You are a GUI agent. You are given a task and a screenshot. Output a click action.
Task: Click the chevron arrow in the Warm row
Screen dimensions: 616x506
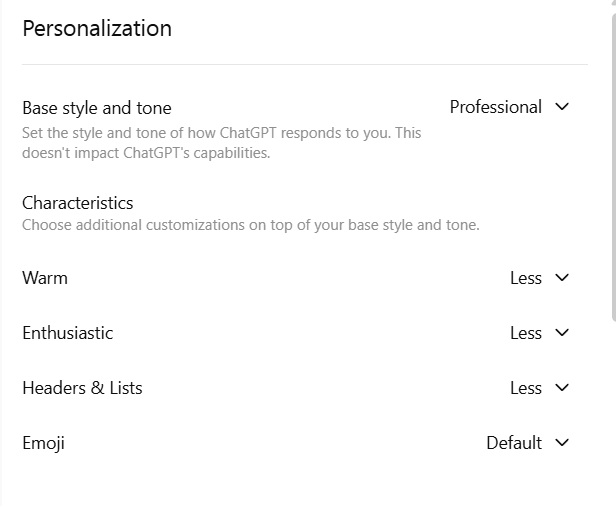click(561, 278)
